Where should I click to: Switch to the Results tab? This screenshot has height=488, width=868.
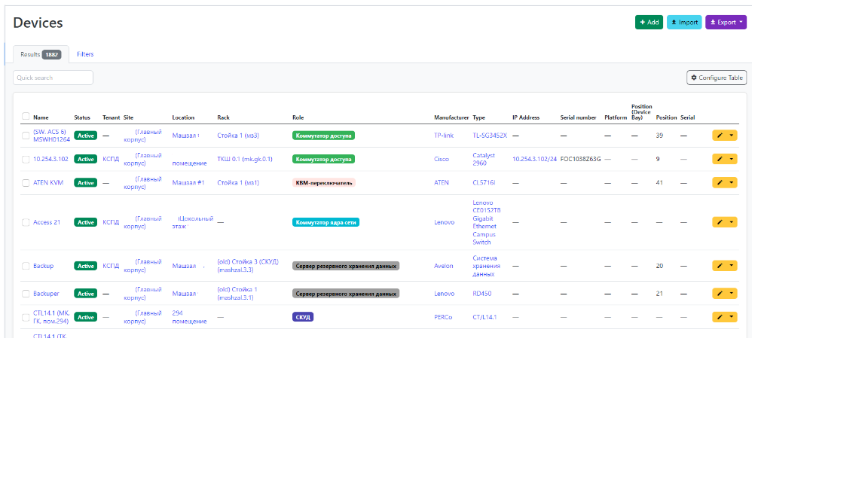click(x=41, y=54)
